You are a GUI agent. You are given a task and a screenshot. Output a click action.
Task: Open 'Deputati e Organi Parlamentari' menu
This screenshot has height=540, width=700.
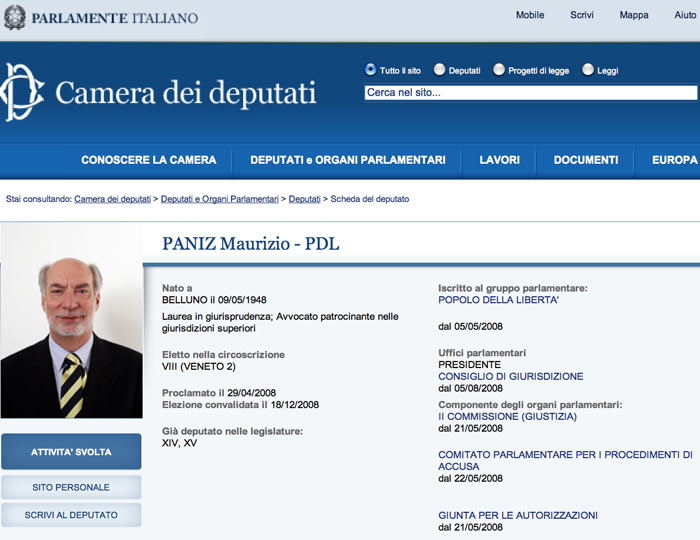[347, 160]
